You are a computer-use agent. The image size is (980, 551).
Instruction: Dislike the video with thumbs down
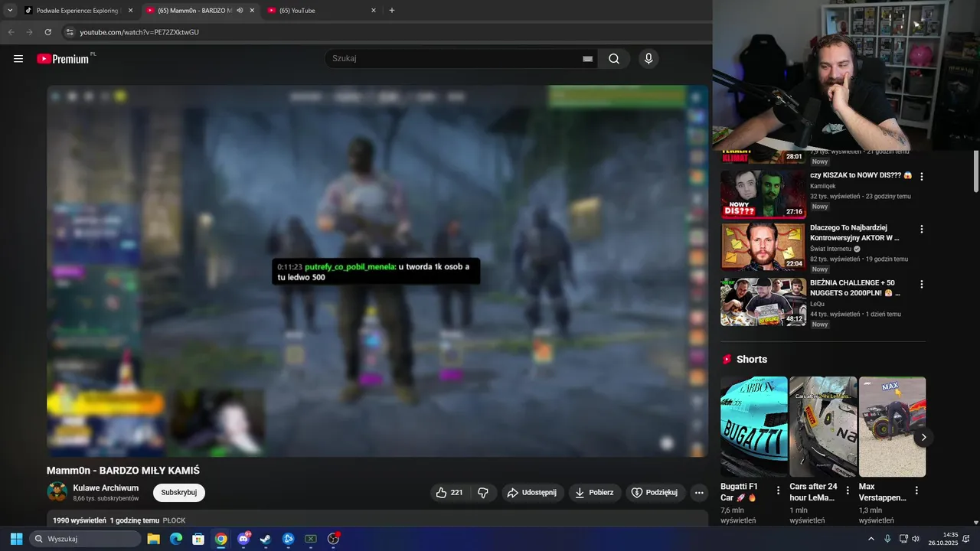483,493
